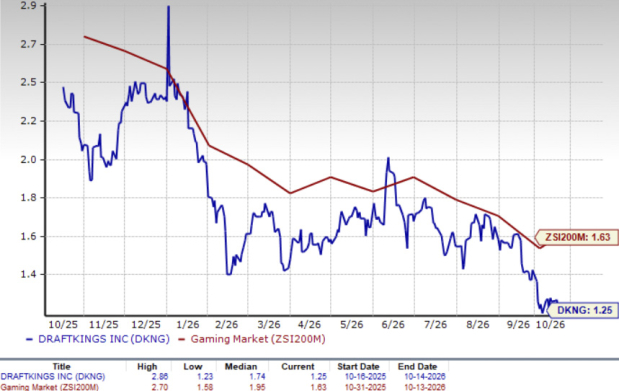
Task: Click the 2/26 x-axis label
Action: point(227,325)
